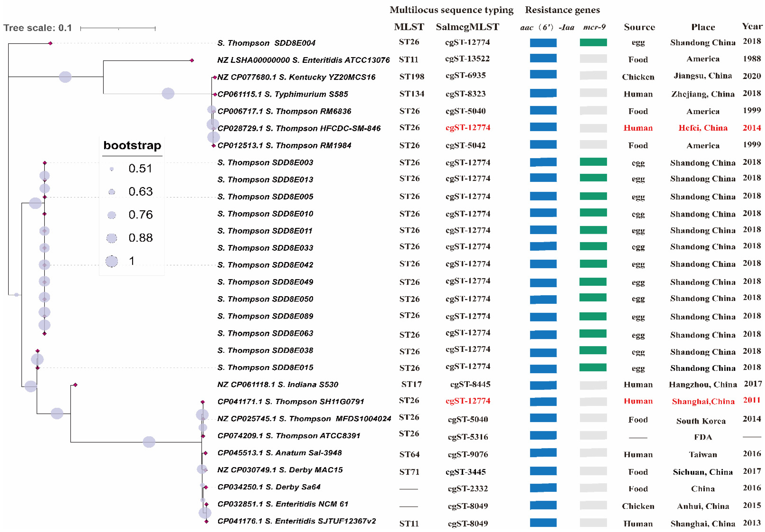Image resolution: width=765 pixels, height=532 pixels.
Task: Select the S. Thompson SDD8E015 taxon label
Action: [265, 367]
